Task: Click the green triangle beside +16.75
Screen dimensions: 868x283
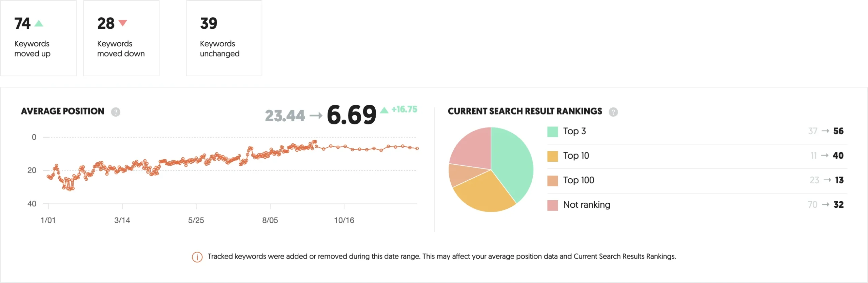Action: click(384, 110)
